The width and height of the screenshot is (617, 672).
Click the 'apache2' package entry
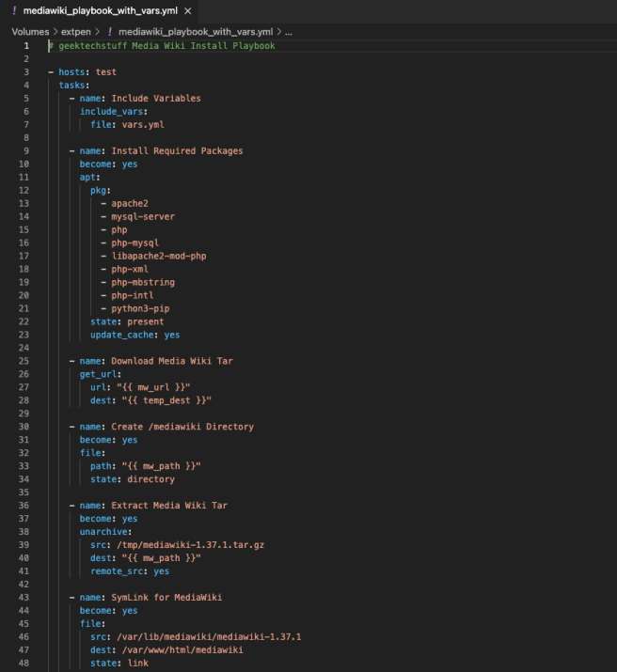coord(130,204)
